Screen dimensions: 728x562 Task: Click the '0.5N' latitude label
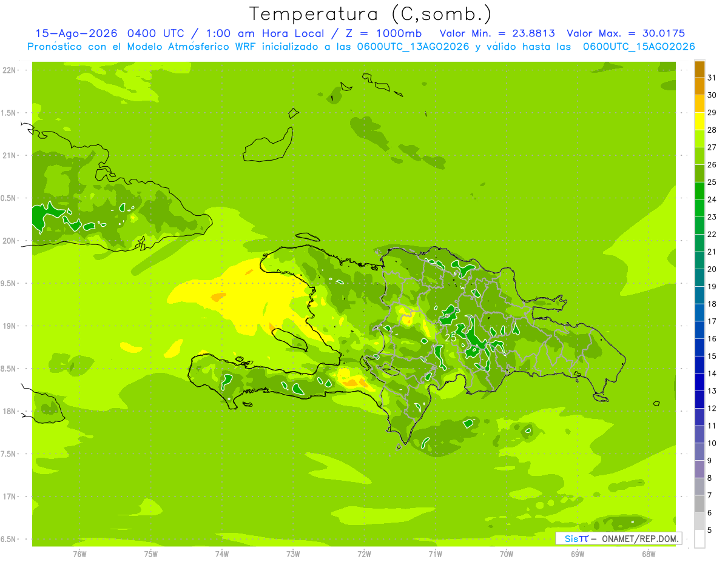pos(9,198)
